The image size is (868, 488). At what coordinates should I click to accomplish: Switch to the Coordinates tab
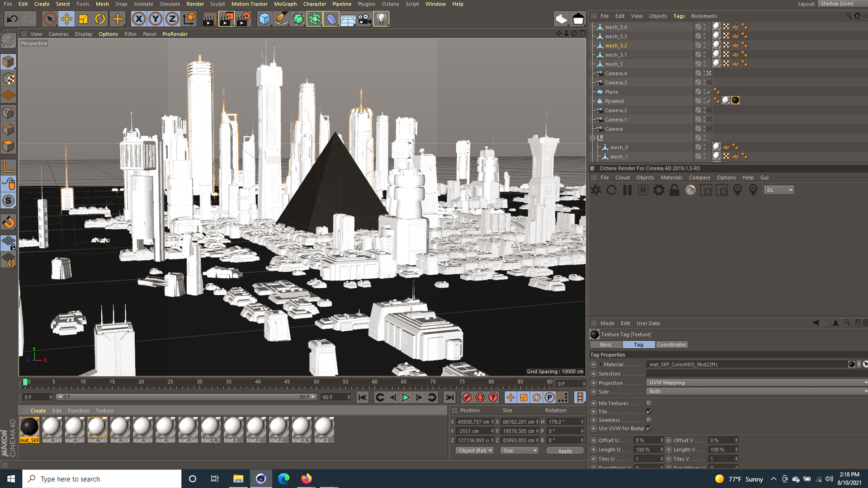pyautogui.click(x=671, y=344)
